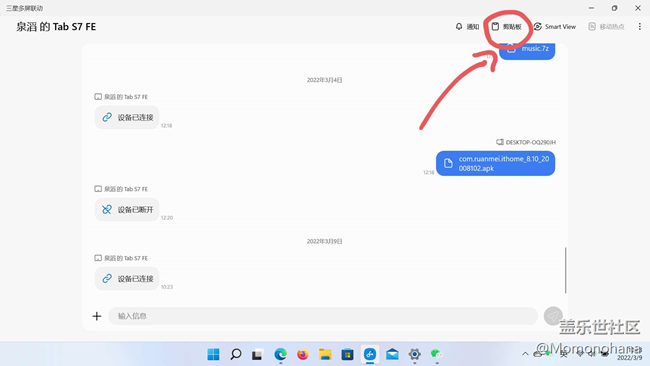Click the chat vertical scrollbar
Screen dimensions: 650x366
pyautogui.click(x=565, y=270)
